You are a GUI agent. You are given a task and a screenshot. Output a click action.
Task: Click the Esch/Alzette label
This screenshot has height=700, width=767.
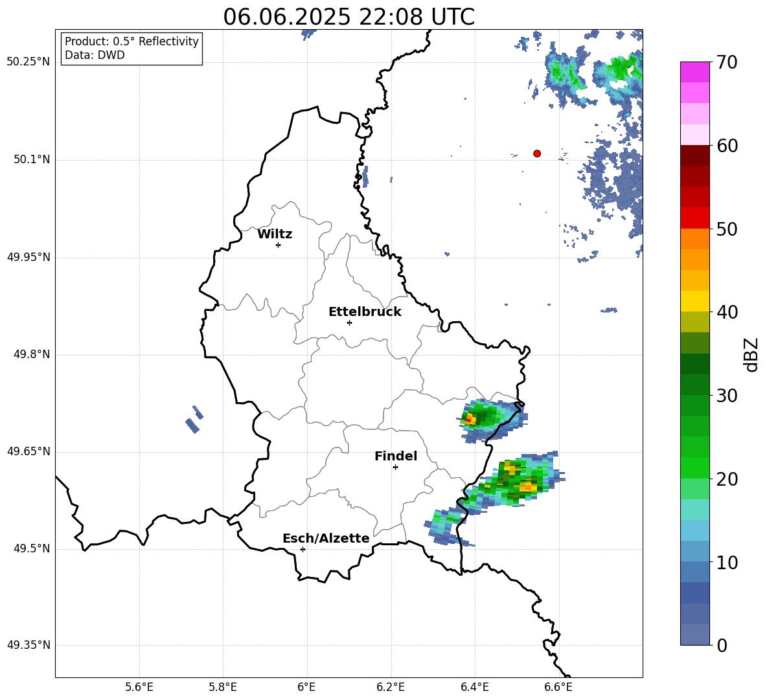point(326,538)
